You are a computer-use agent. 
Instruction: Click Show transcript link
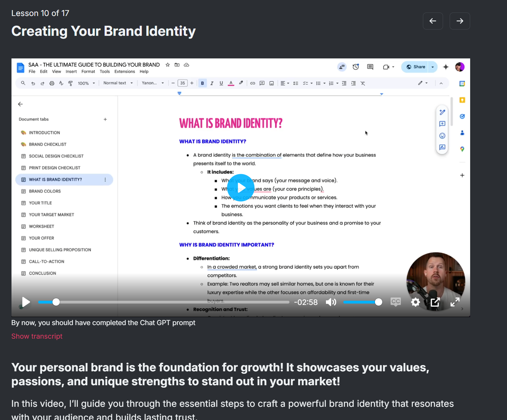tap(37, 336)
